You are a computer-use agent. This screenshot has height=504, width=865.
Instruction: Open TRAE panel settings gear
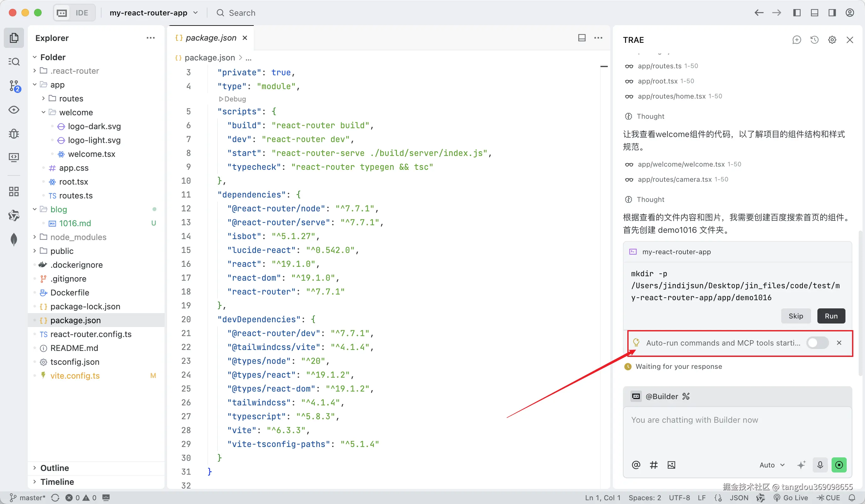[x=832, y=40]
